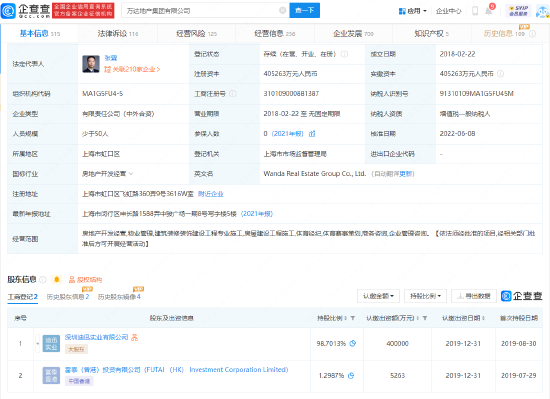
Task: Switch to 经营风险 tab
Action: coord(196,34)
